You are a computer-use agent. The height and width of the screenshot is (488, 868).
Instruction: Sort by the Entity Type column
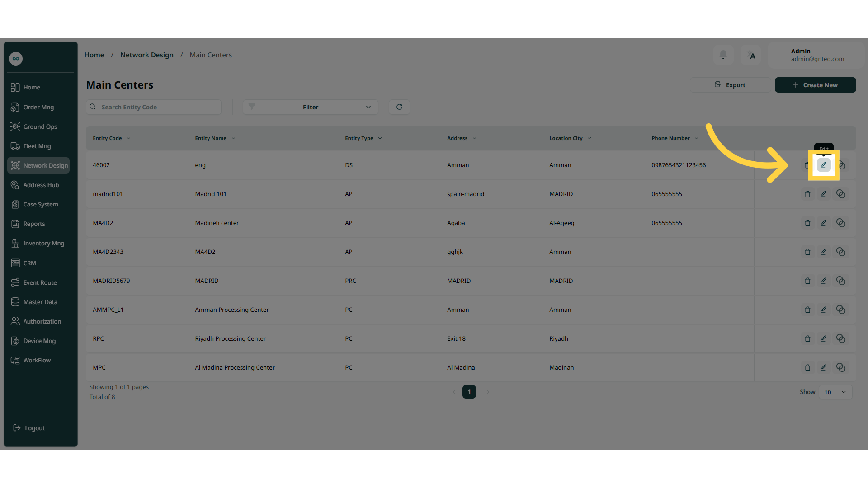click(363, 138)
